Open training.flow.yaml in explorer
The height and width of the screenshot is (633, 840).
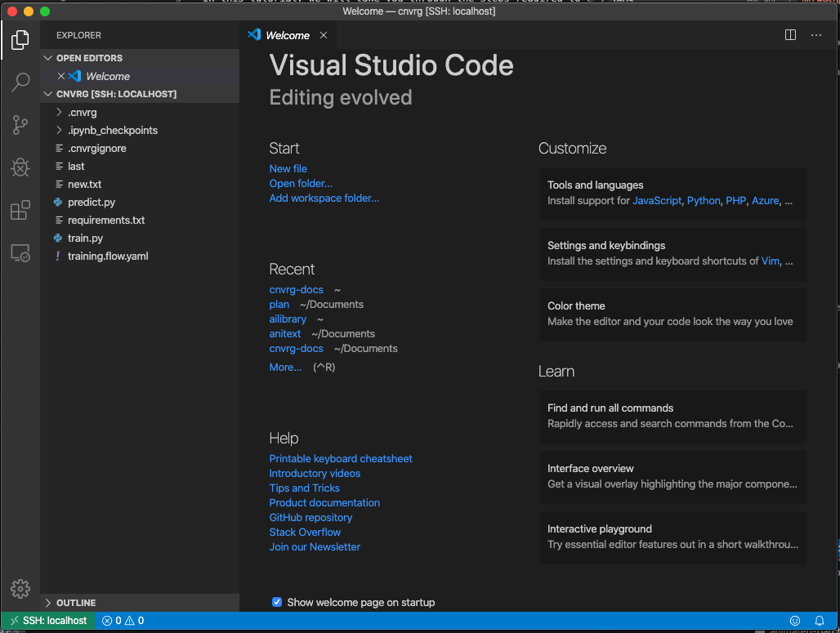[139, 256]
